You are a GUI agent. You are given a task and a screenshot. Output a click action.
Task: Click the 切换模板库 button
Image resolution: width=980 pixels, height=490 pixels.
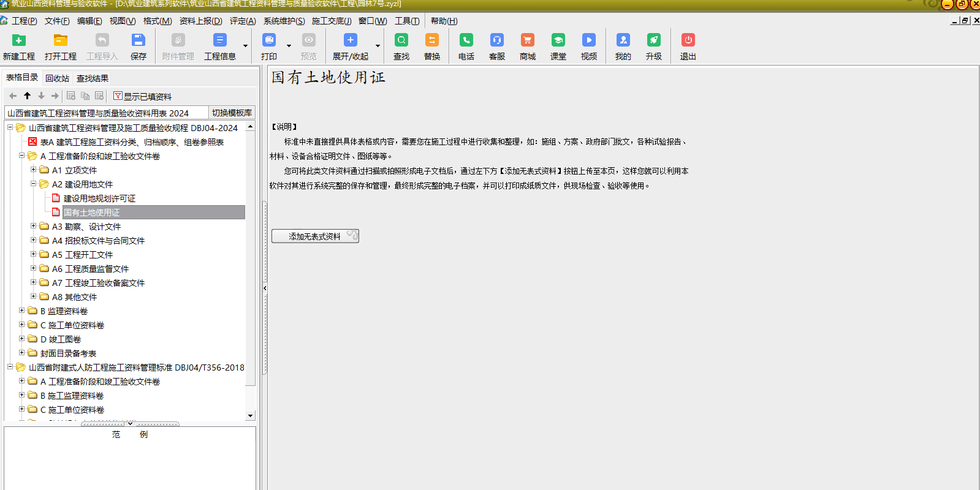coord(232,113)
